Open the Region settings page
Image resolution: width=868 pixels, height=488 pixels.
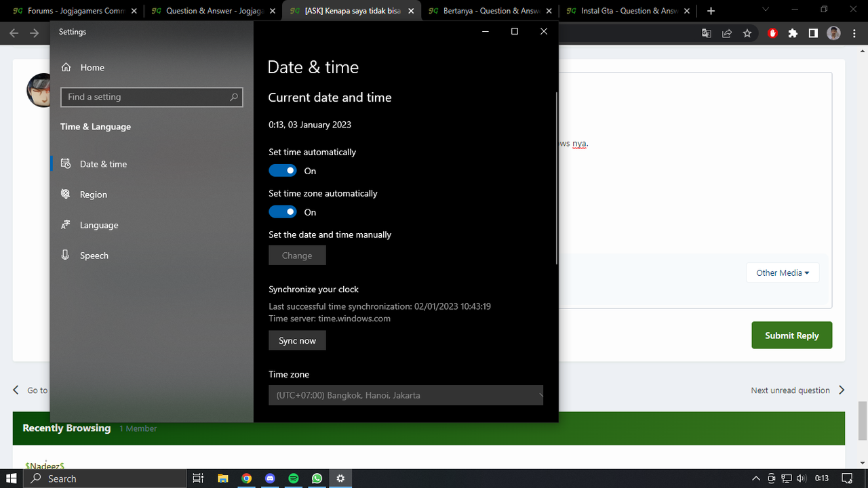click(x=152, y=195)
